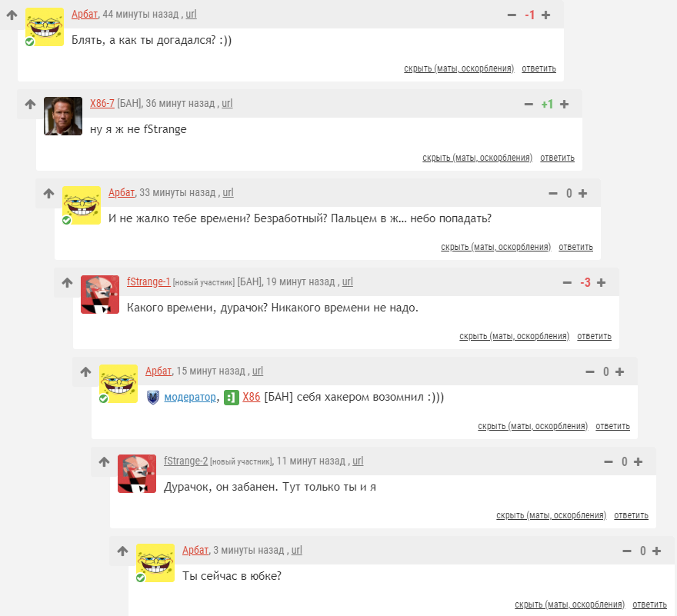Image resolution: width=677 pixels, height=616 pixels.
Task: Click the fStrange-2 avatar image
Action: pyautogui.click(x=137, y=474)
